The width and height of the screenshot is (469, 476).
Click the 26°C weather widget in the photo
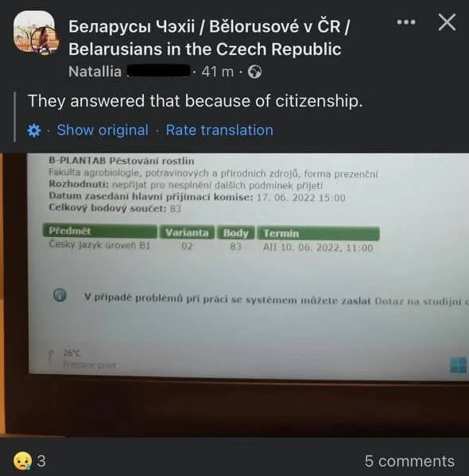point(81,358)
